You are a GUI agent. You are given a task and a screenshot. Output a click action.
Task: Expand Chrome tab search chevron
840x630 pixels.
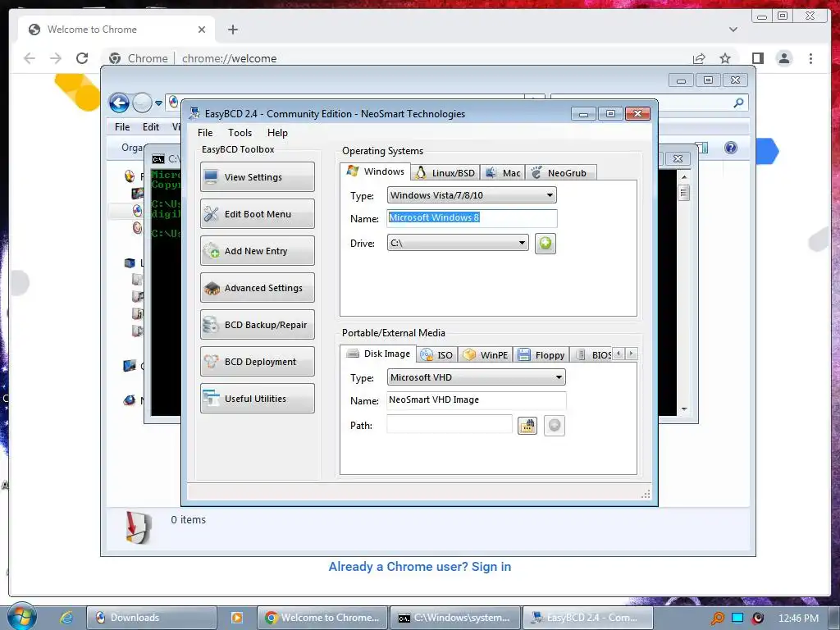733,30
